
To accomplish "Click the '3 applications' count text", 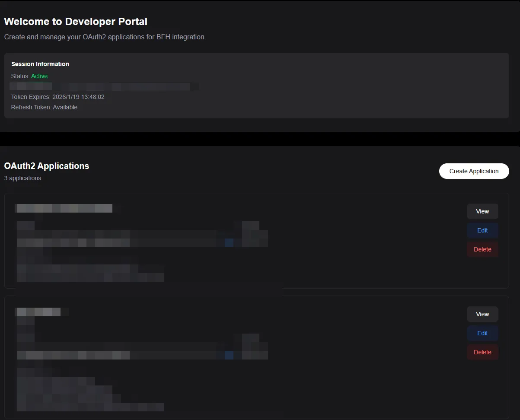I will pyautogui.click(x=22, y=178).
